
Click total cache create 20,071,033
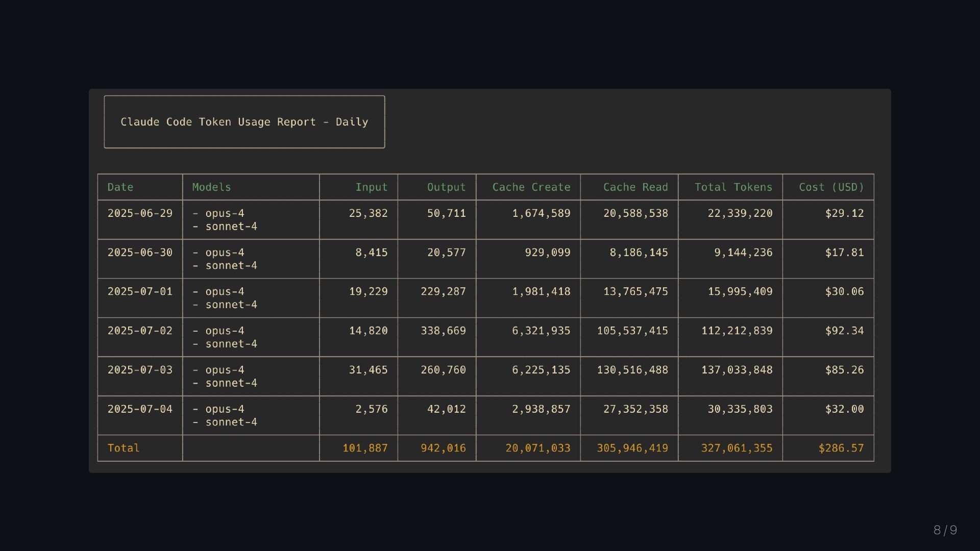pos(538,448)
